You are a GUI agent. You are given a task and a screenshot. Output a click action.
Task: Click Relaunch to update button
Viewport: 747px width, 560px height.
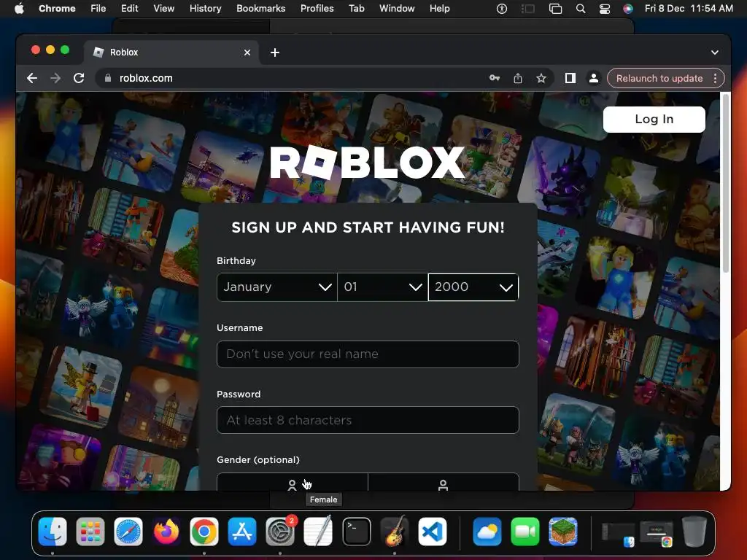(x=659, y=78)
